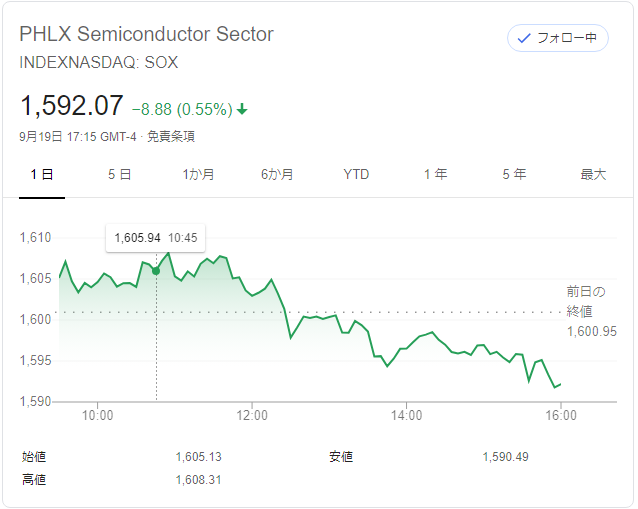This screenshot has width=638, height=509.
Task: Click the blue checkmark in the follow button
Action: [524, 38]
